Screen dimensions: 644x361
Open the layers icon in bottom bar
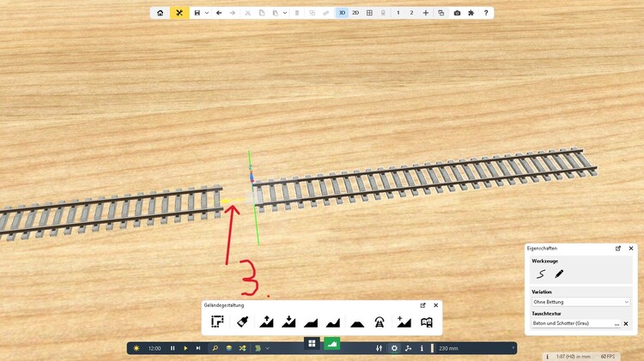pos(228,348)
